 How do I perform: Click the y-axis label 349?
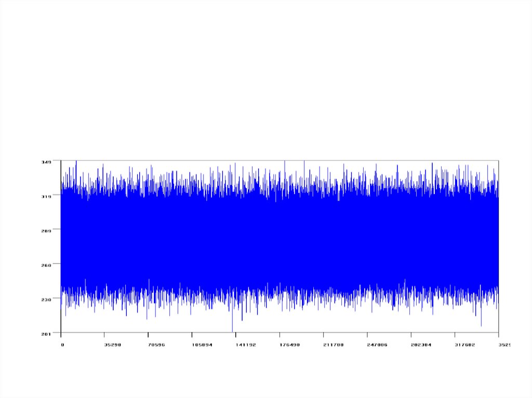(x=46, y=162)
